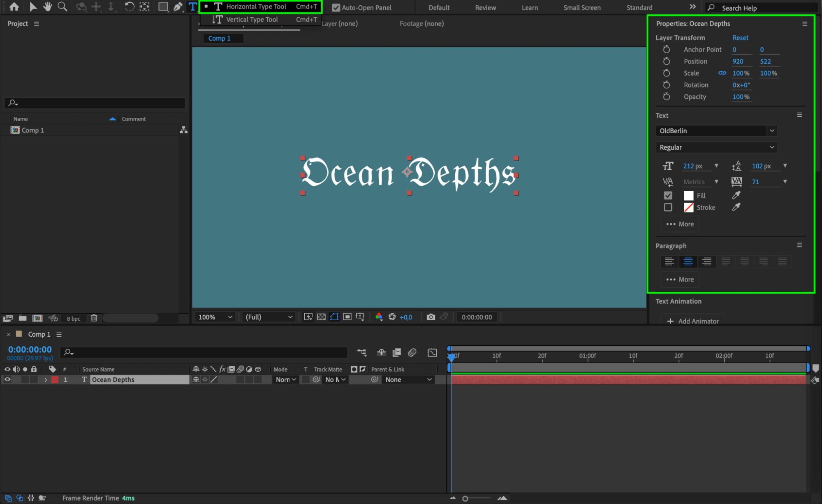Expand the Ocean Depths layer properties
The height and width of the screenshot is (504, 822).
point(46,379)
